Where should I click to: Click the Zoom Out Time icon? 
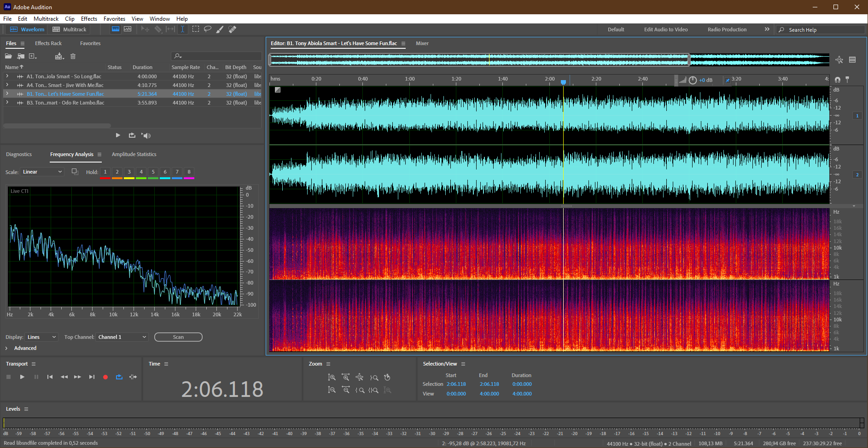(345, 390)
